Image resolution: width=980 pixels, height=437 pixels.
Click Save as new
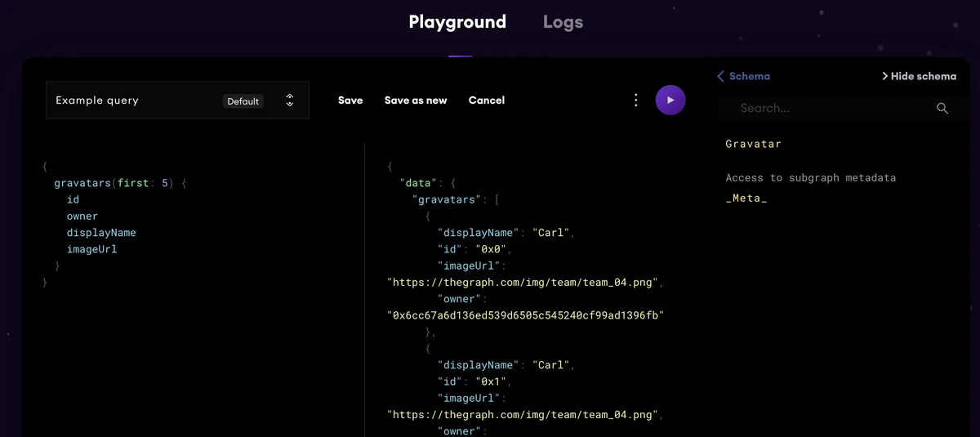coord(416,100)
